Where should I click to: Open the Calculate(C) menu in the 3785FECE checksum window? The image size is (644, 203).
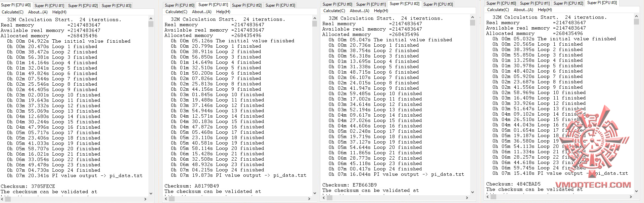pos(12,12)
